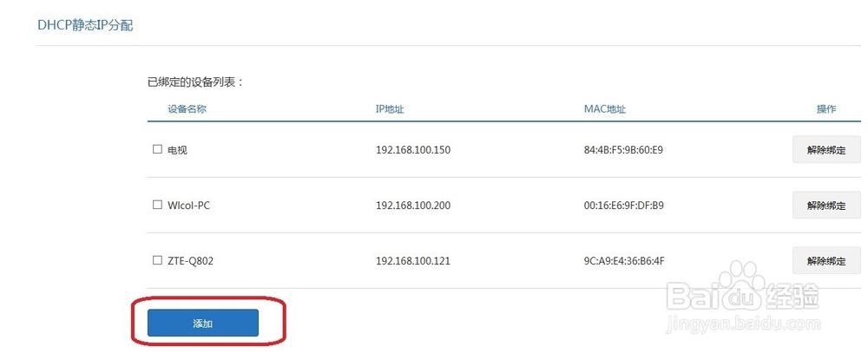The height and width of the screenshot is (353, 868).
Task: Select the WIcol-PC device checkbox
Action: [x=157, y=205]
